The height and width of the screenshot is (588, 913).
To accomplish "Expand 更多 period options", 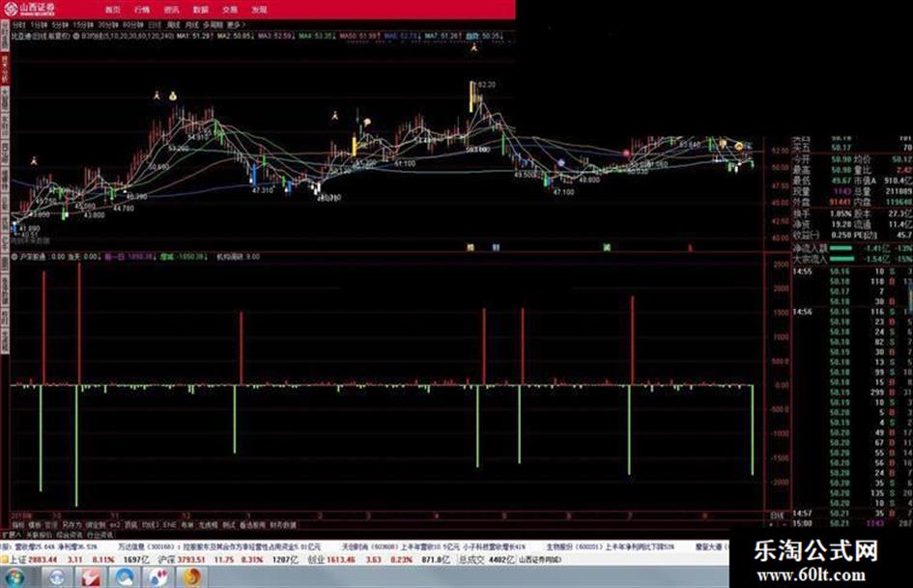I will pos(236,25).
